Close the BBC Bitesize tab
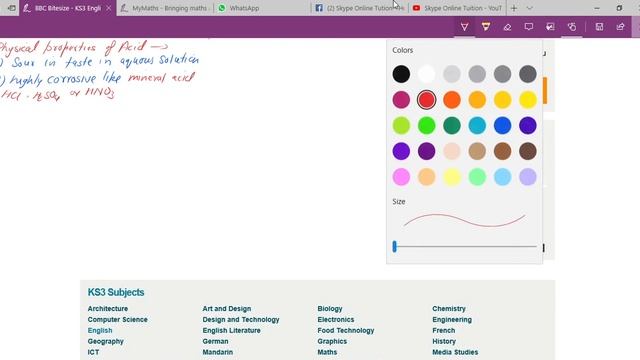The height and width of the screenshot is (360, 640). 109,8
